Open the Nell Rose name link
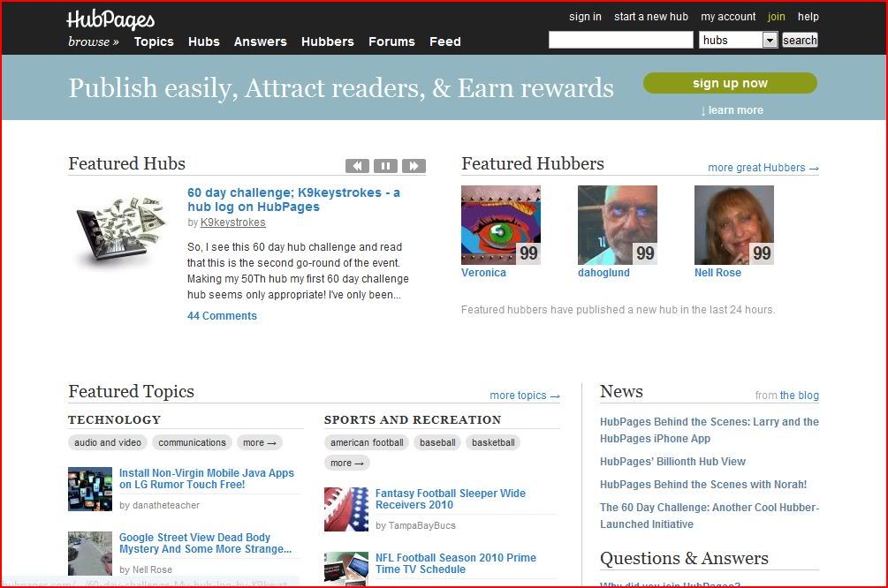The height and width of the screenshot is (588, 888). click(717, 273)
